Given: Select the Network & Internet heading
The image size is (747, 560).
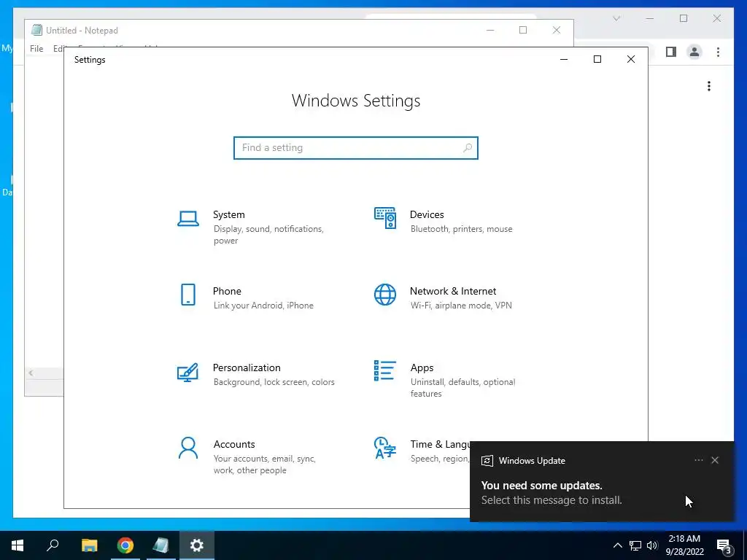Looking at the screenshot, I should click(x=453, y=291).
